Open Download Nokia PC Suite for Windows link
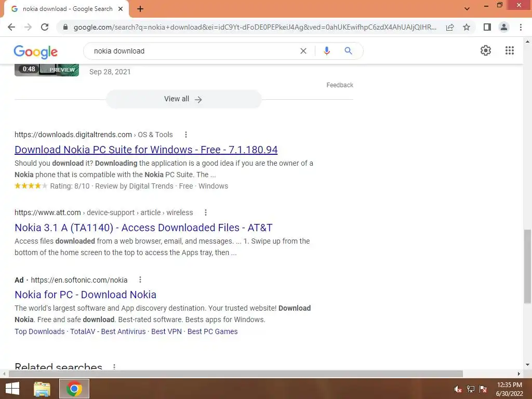532x399 pixels. [x=146, y=150]
